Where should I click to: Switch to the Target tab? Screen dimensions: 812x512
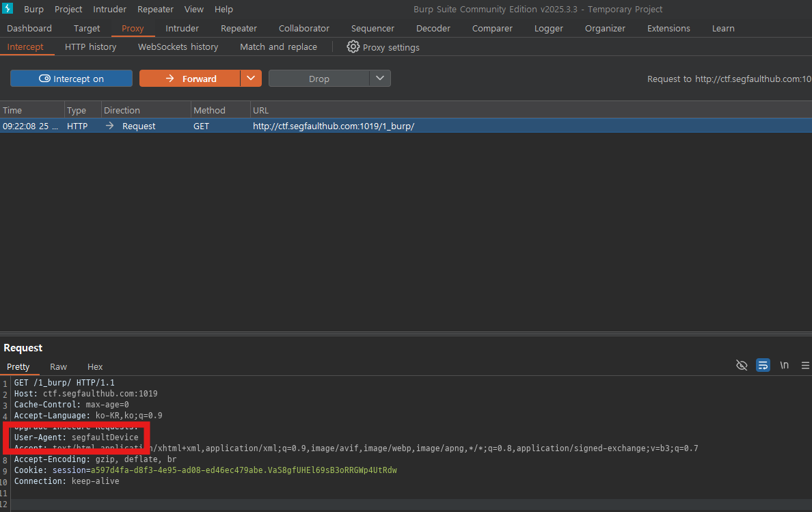(x=87, y=29)
